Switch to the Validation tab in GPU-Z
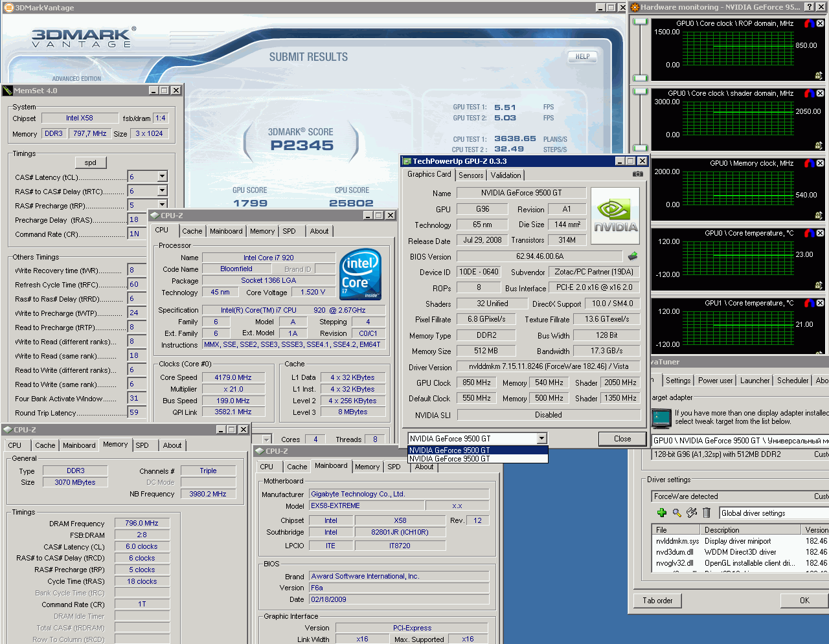The image size is (829, 644). [x=506, y=175]
